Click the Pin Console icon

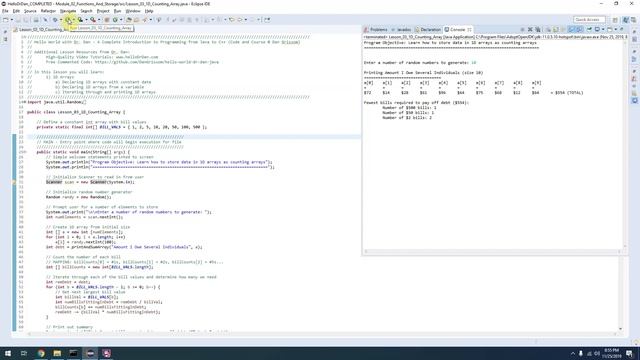click(x=589, y=29)
